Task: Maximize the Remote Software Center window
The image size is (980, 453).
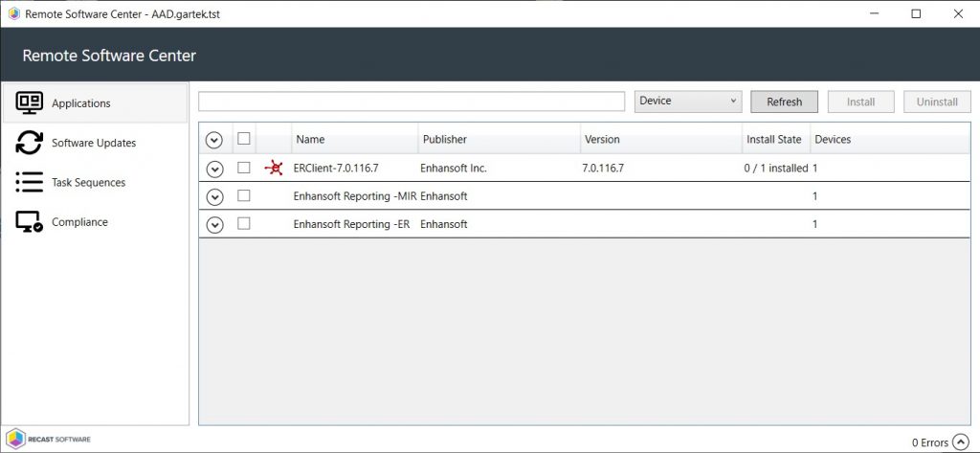Action: [x=916, y=13]
